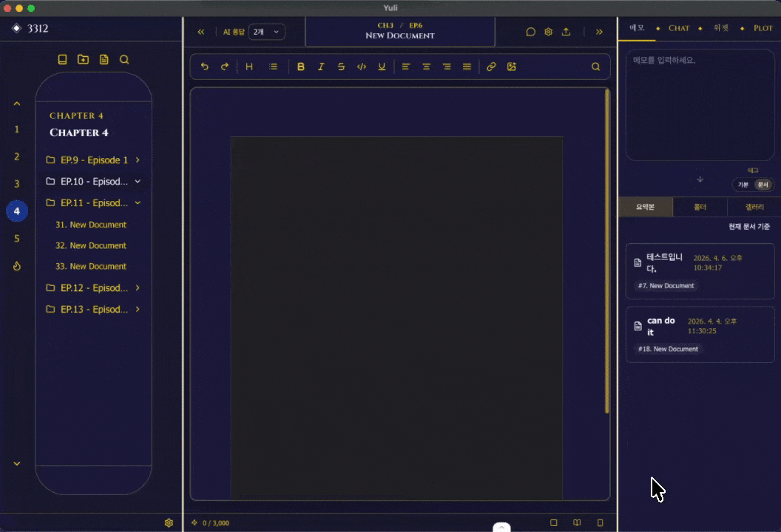Collapse left panel with double-left chevrons
Image resolution: width=781 pixels, height=532 pixels.
pos(200,32)
